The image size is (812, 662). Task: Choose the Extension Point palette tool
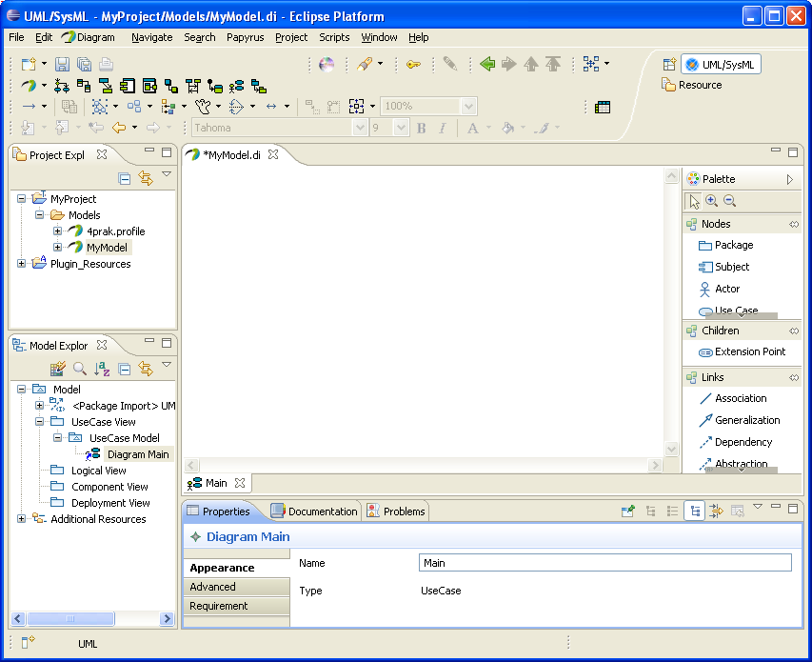[x=749, y=351]
